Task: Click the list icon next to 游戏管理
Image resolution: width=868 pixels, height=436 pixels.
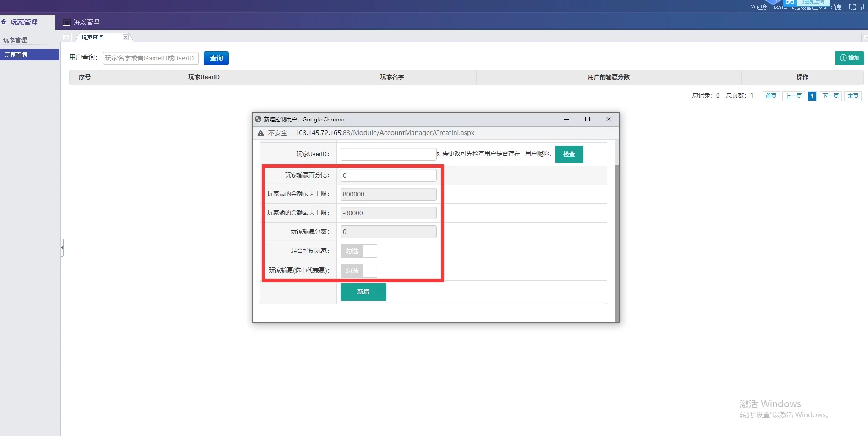Action: pos(66,22)
